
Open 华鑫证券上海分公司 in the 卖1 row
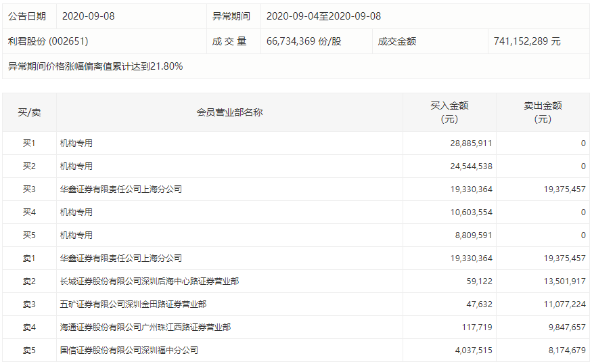click(x=121, y=258)
